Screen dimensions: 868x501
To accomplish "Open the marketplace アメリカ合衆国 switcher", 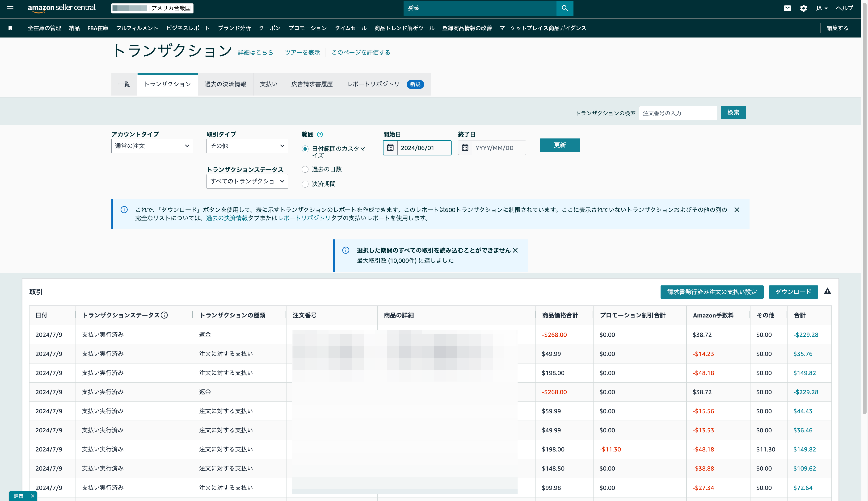I will (152, 8).
